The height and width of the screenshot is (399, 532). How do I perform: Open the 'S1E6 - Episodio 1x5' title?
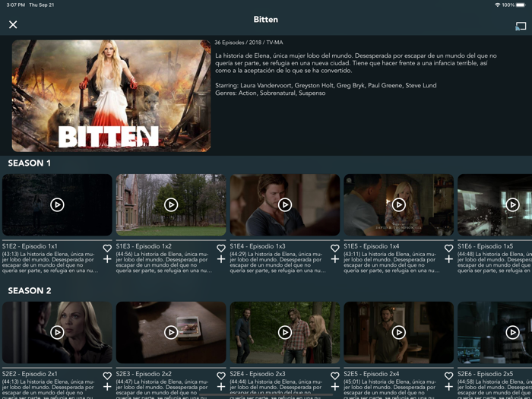[x=485, y=246]
